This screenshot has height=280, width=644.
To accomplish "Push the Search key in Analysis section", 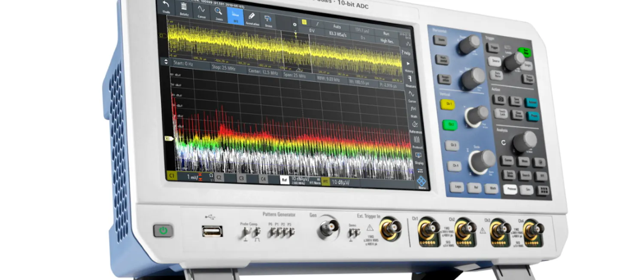I will tap(524, 175).
